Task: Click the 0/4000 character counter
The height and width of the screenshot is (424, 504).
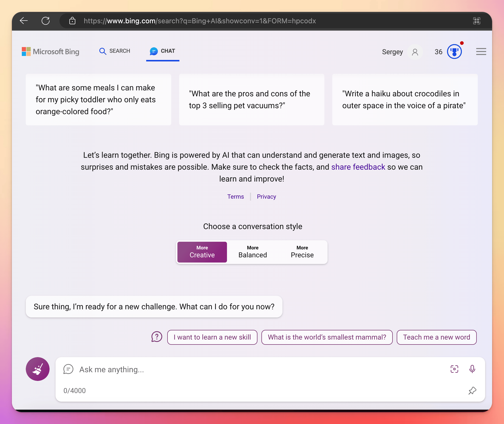Action: [x=75, y=391]
